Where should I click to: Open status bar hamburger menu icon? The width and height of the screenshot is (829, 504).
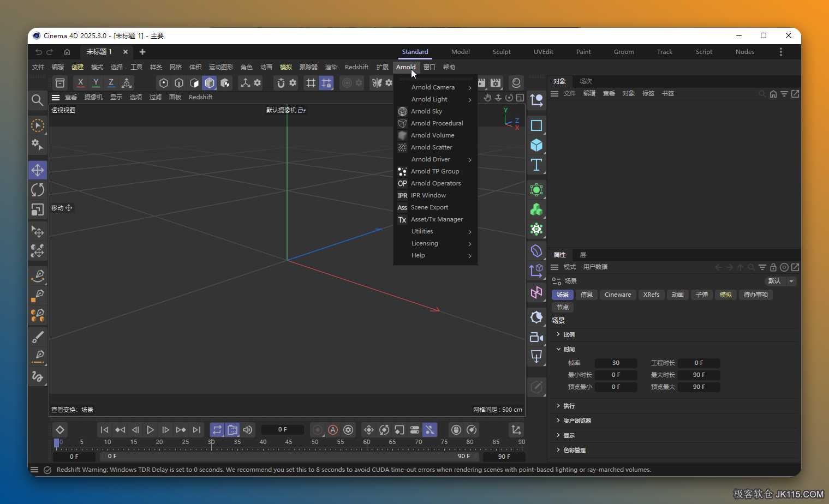34,470
